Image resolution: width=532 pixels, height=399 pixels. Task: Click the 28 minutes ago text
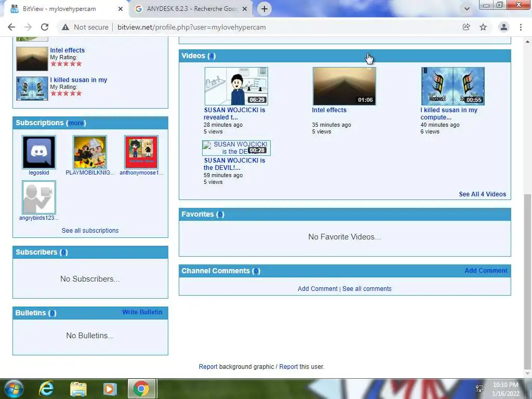tap(223, 125)
